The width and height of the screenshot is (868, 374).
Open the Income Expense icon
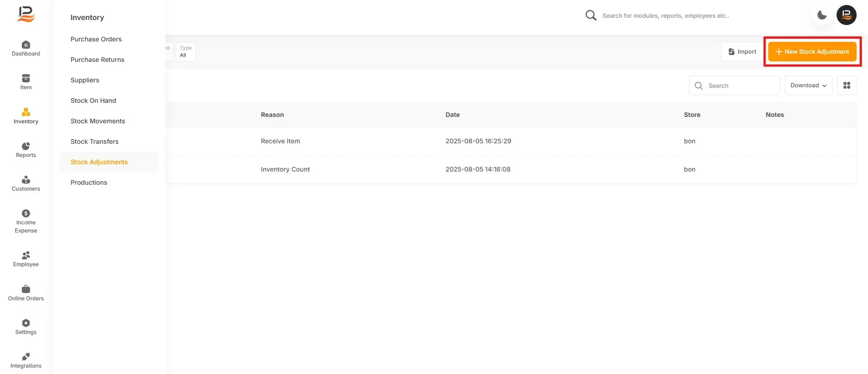[26, 213]
